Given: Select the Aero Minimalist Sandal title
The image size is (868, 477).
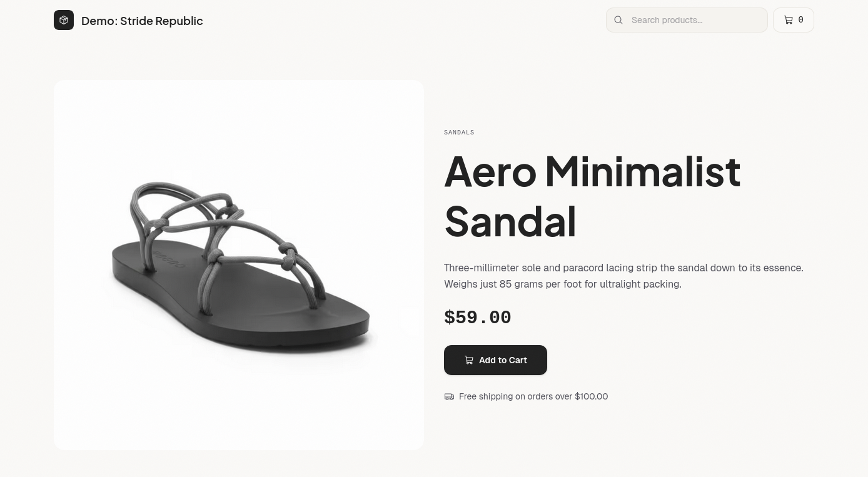Looking at the screenshot, I should click(592, 196).
